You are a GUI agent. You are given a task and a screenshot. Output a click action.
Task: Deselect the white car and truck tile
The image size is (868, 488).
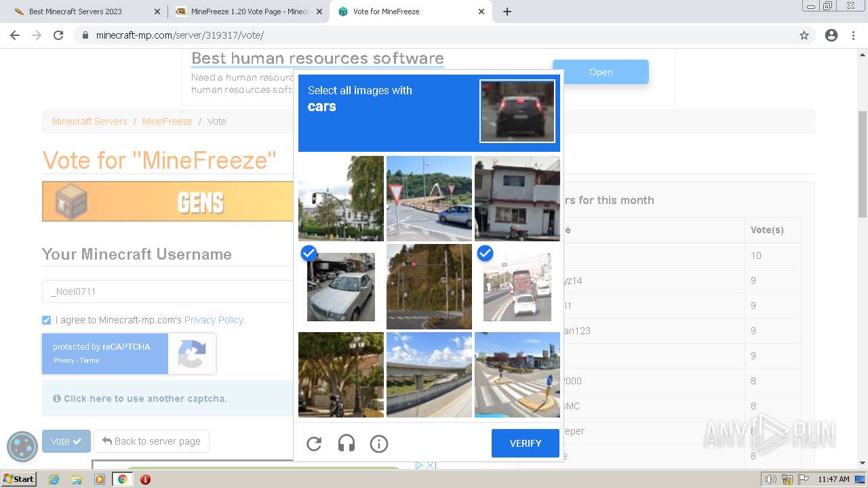(x=517, y=287)
